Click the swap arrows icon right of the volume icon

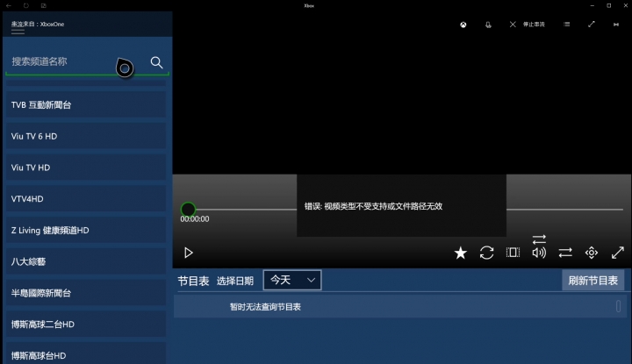pos(565,253)
